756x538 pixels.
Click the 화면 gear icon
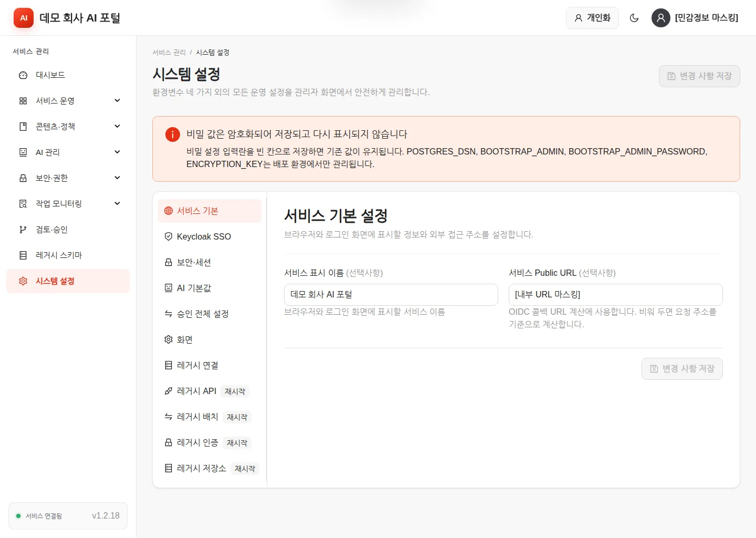169,339
